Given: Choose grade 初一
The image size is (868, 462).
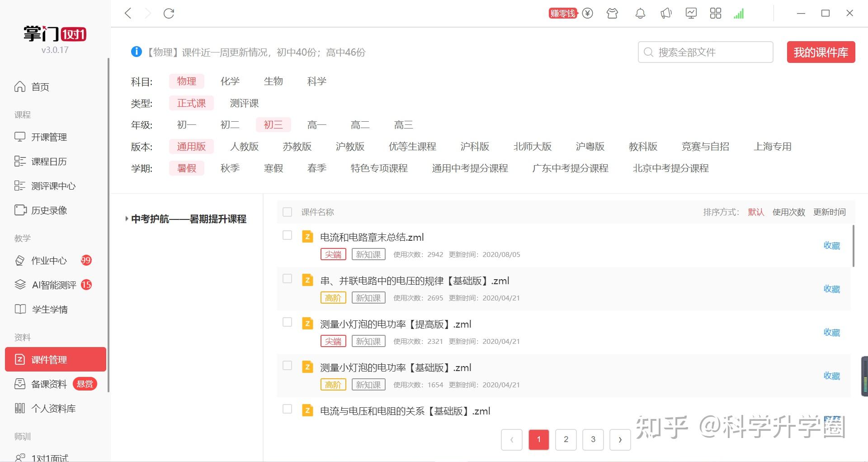Looking at the screenshot, I should [186, 125].
